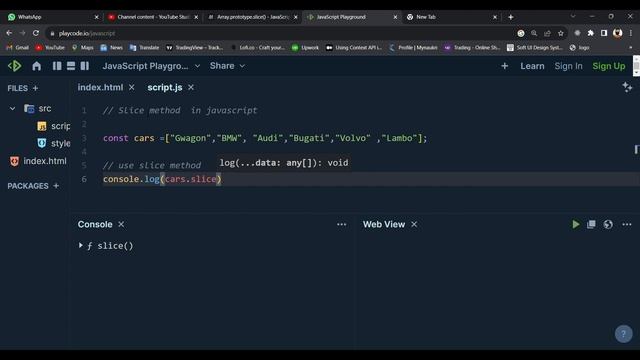The width and height of the screenshot is (640, 360).
Task: Switch to the New Tab browser tab
Action: click(452, 17)
